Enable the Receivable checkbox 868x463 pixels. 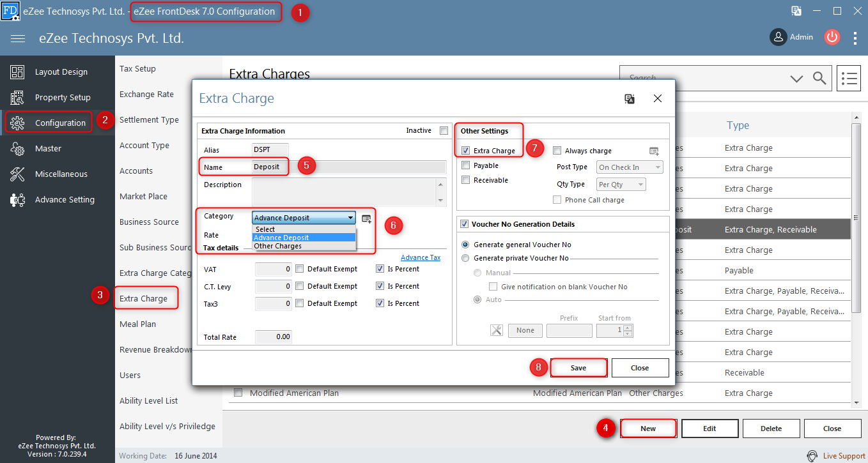click(x=465, y=180)
